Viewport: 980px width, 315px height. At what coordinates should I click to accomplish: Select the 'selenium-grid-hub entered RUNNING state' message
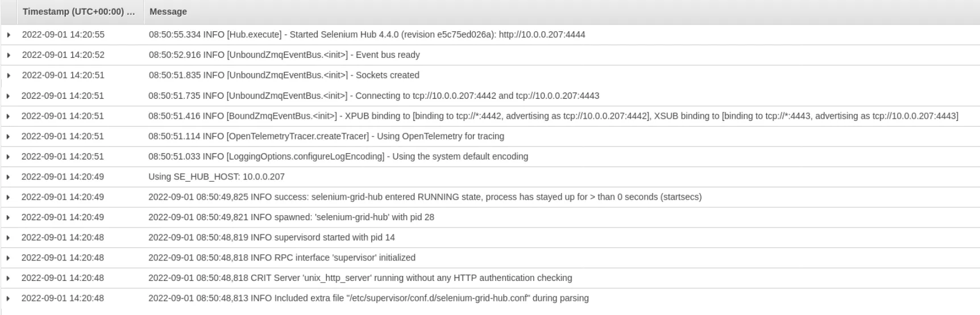(425, 197)
